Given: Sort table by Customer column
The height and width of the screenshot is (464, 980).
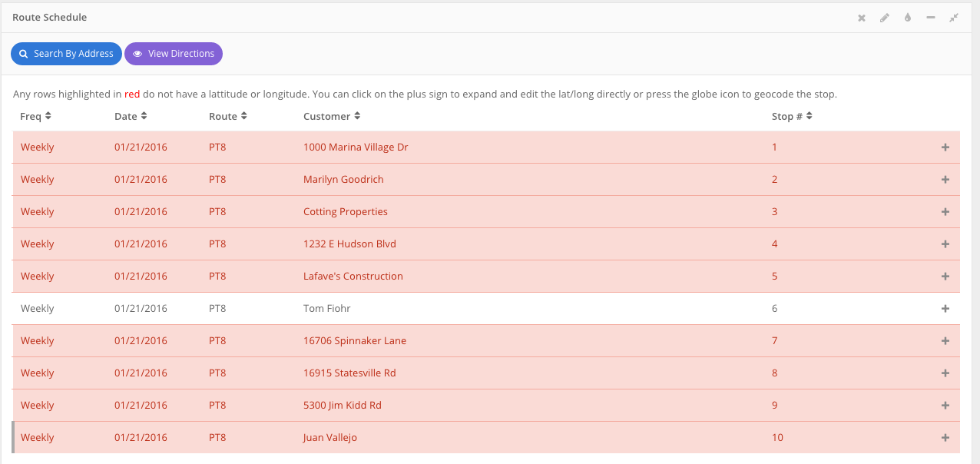Looking at the screenshot, I should pos(332,117).
